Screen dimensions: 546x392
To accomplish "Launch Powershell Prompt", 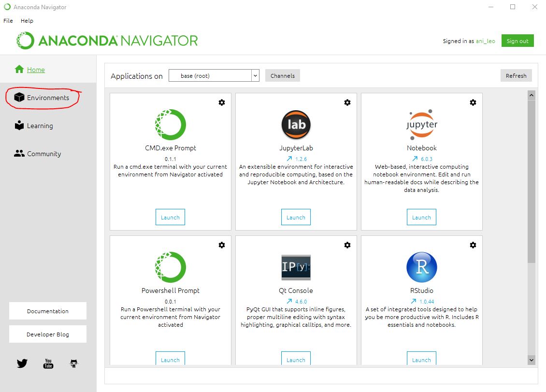I will (x=170, y=359).
